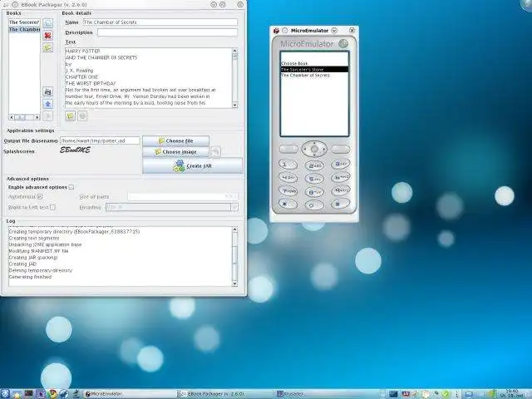Tap the 3 DEF key on phone keypad

[x=340, y=164]
